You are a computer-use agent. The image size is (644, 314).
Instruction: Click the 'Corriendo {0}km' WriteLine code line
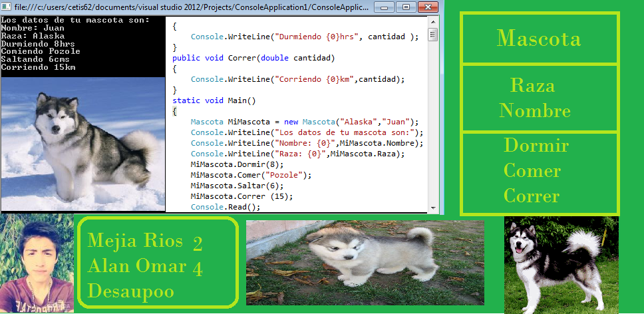point(298,79)
